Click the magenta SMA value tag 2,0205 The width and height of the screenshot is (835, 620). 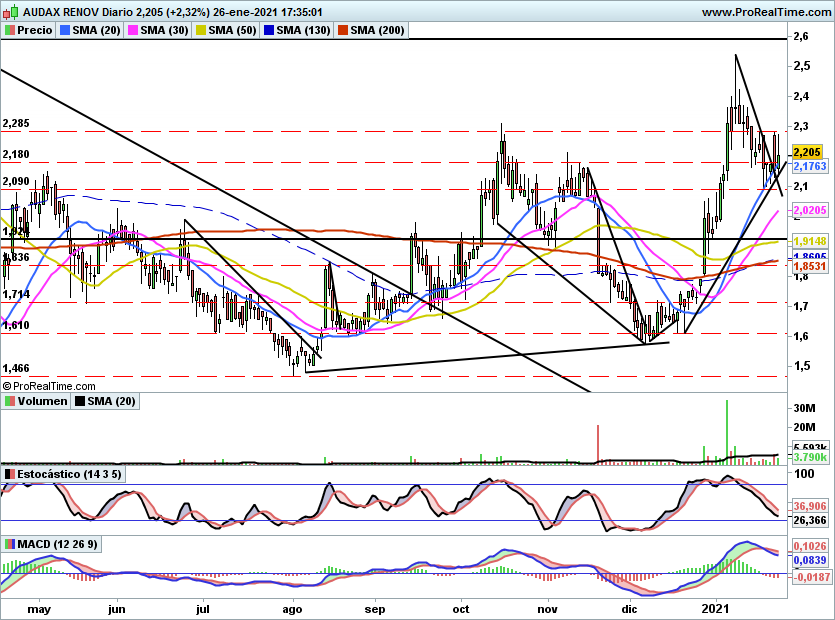[810, 210]
